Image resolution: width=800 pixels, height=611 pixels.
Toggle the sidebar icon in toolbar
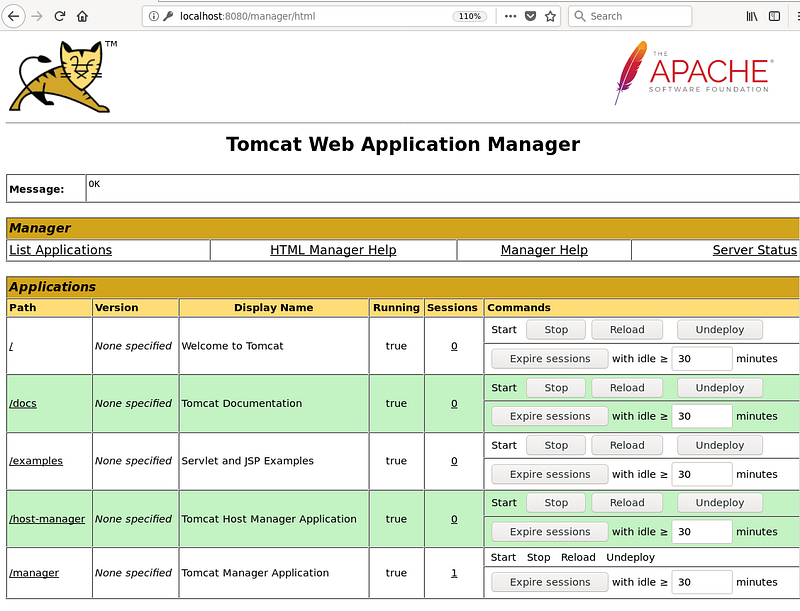point(774,16)
